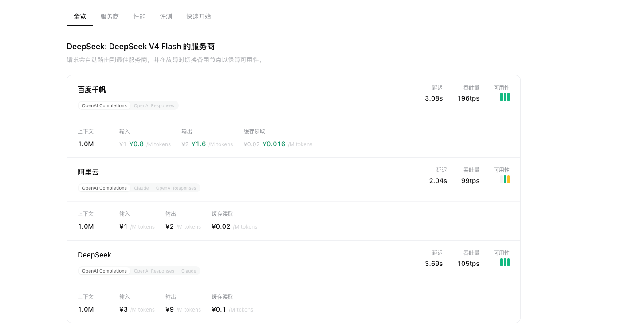Click the 2.04s latency value for 阿里云

[x=438, y=180]
